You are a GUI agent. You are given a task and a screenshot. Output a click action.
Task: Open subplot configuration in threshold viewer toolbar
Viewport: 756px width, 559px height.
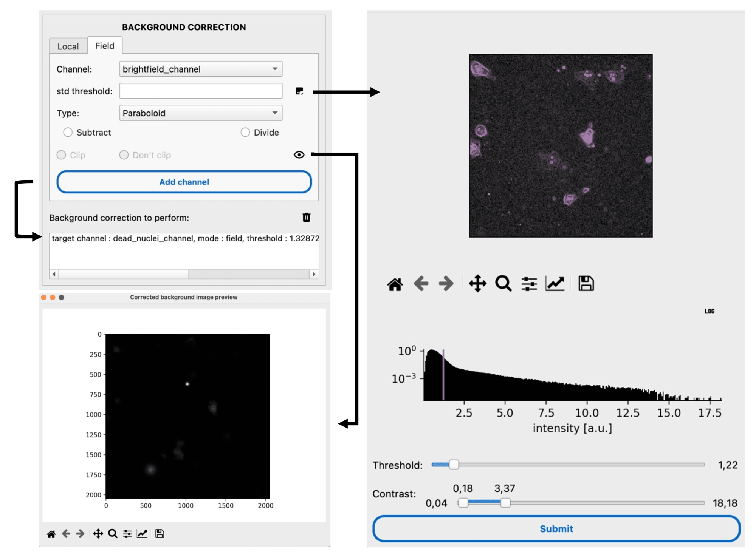pyautogui.click(x=529, y=284)
